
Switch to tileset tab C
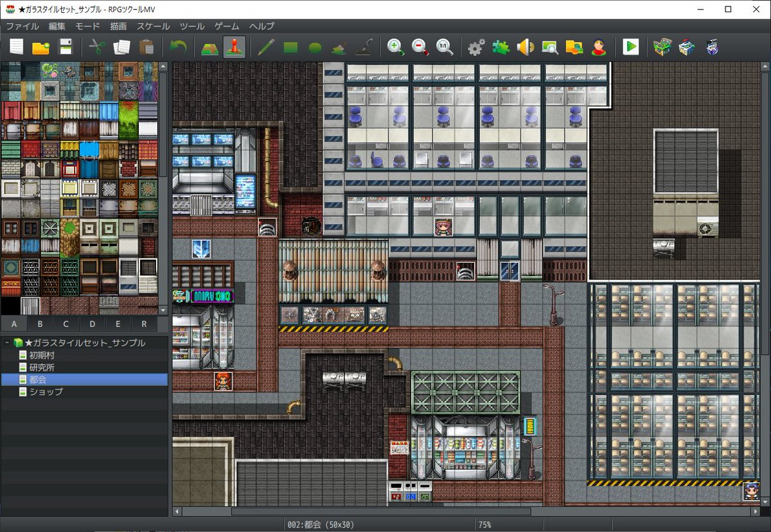(66, 324)
